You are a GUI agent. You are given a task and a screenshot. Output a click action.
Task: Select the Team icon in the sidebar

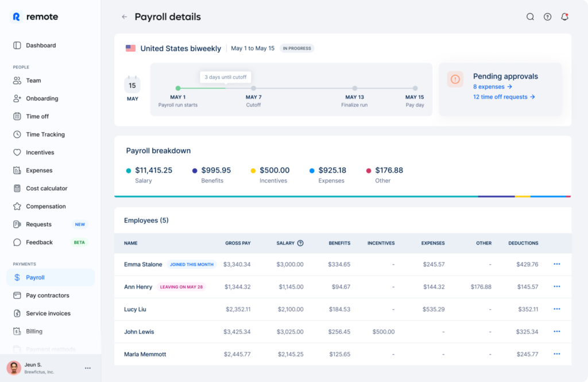click(x=17, y=80)
